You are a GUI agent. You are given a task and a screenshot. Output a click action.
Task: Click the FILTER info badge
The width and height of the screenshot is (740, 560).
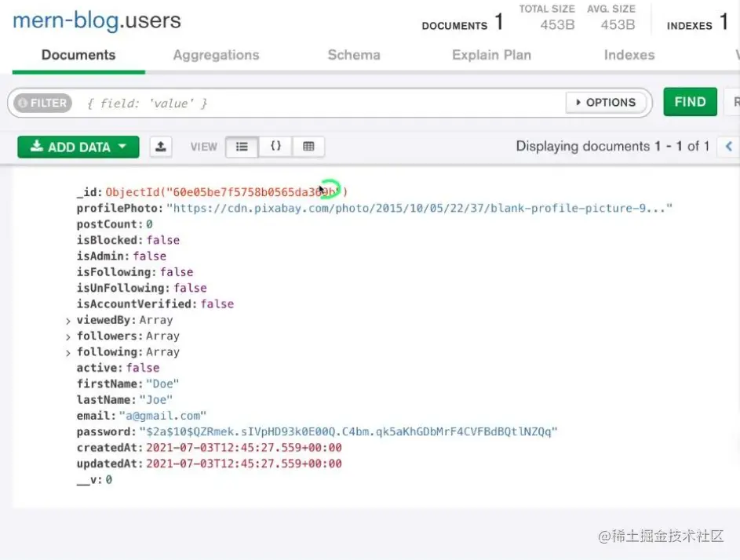(43, 103)
